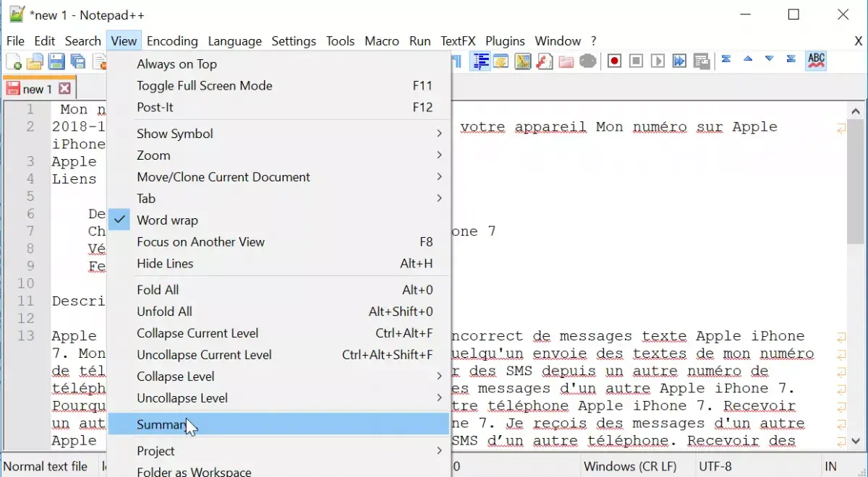Screen dimensions: 868x477
Task: Save the document with the floppy icon
Action: [56, 61]
